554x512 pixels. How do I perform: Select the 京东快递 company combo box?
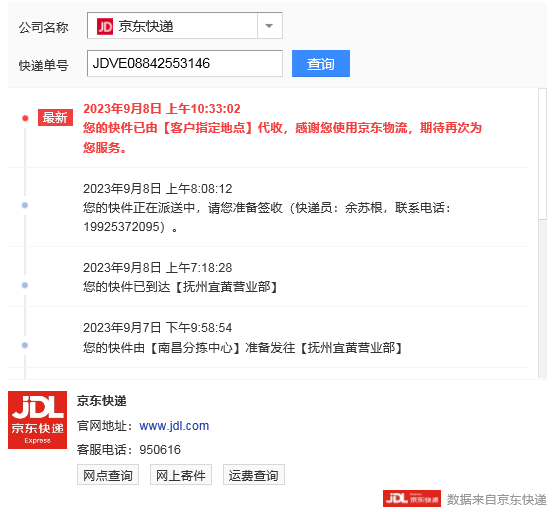pos(185,26)
